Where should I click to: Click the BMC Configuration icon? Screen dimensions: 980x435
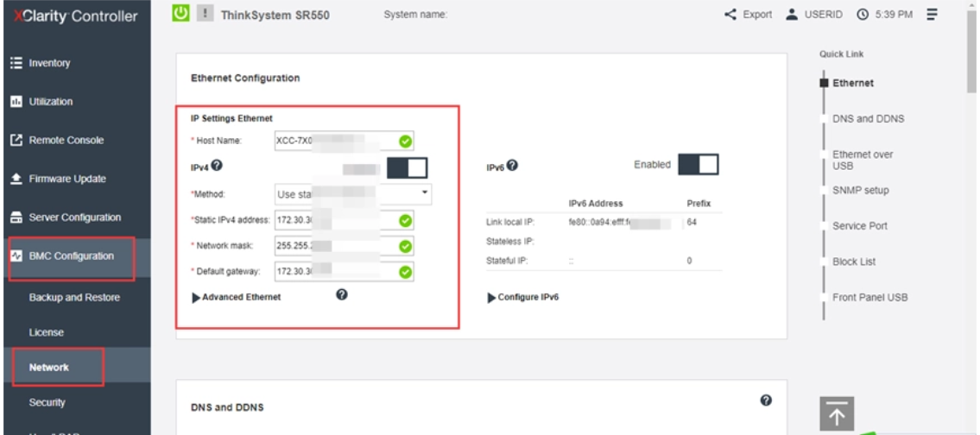point(16,256)
